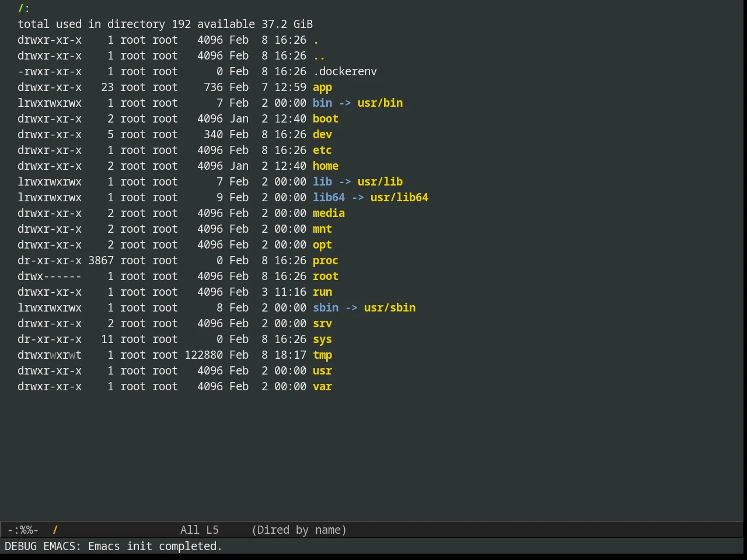Open the app directory entry
The width and height of the screenshot is (747, 560).
coord(322,87)
